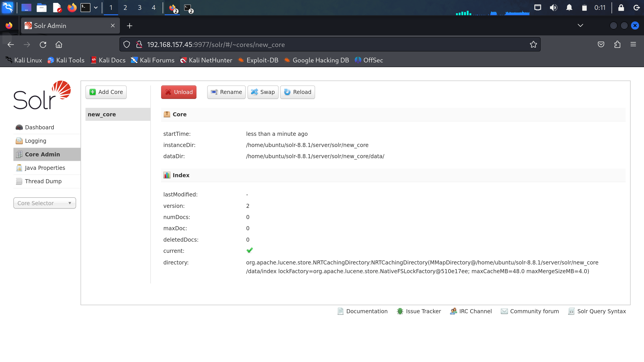Select the Core Admin menu item
Image resolution: width=644 pixels, height=362 pixels.
[x=42, y=154]
